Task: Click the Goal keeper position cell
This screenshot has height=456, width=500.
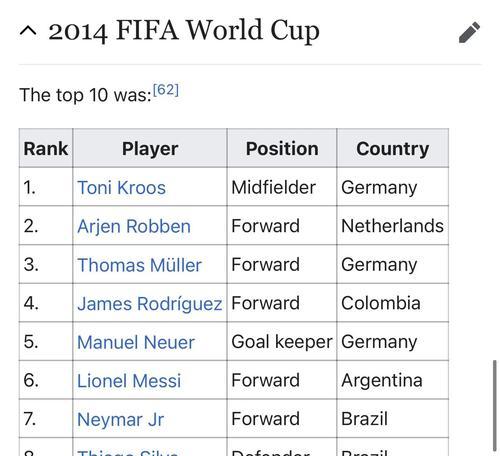Action: [282, 342]
